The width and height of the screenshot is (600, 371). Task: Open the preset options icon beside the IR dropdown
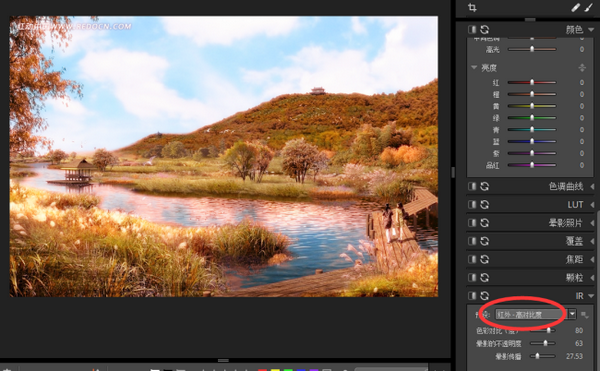pyautogui.click(x=585, y=315)
